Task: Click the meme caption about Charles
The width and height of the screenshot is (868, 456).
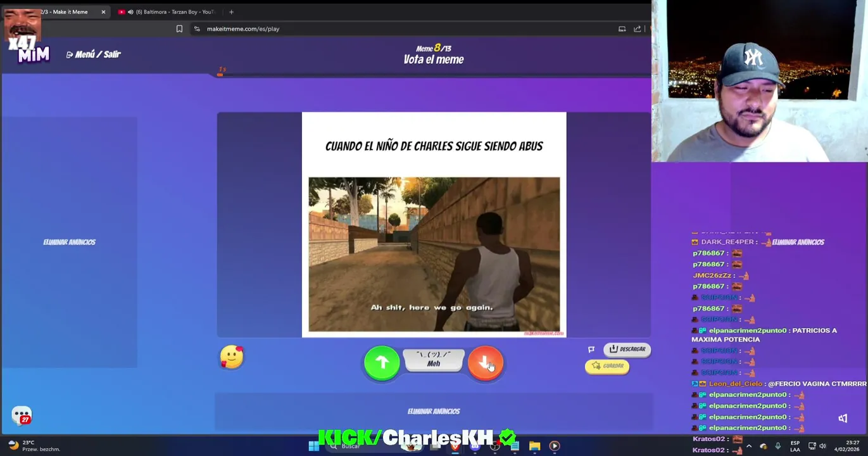Action: pos(434,146)
